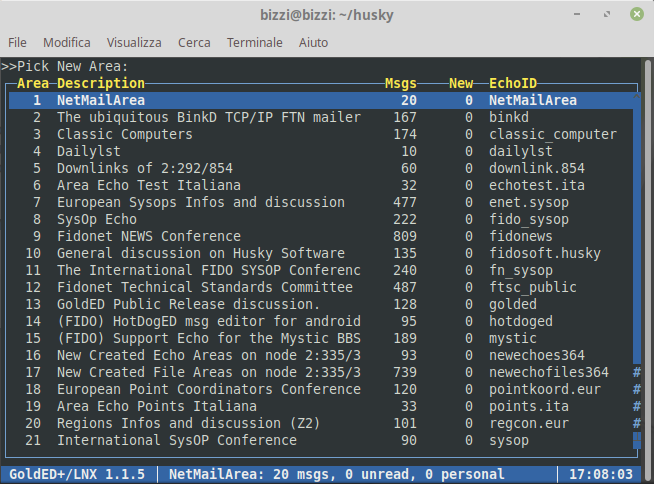The height and width of the screenshot is (484, 654).
Task: Click the New column header
Action: pos(461,83)
